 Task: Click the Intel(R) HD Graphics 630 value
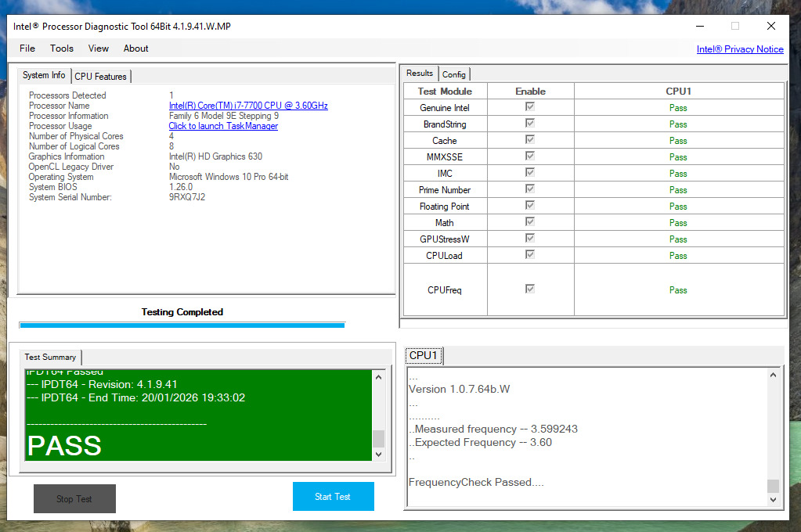pos(215,156)
